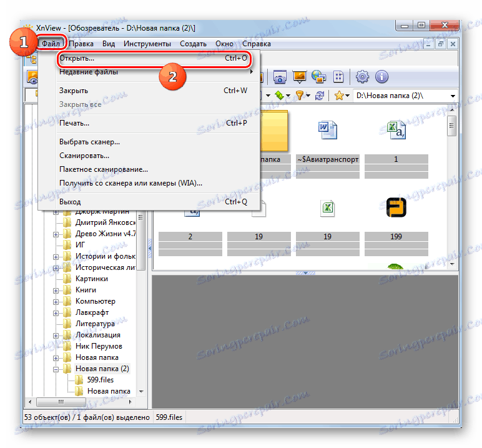
Task: Select the 599.files folder in tree
Action: coord(101,380)
